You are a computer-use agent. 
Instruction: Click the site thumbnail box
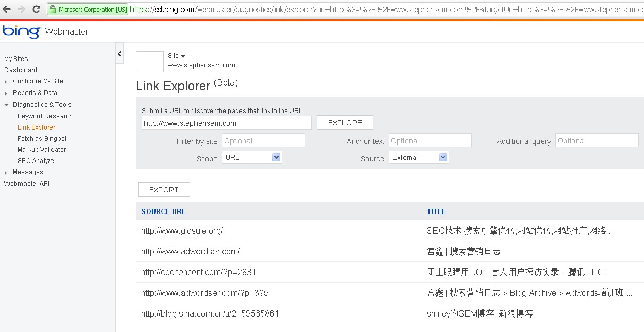coord(150,62)
